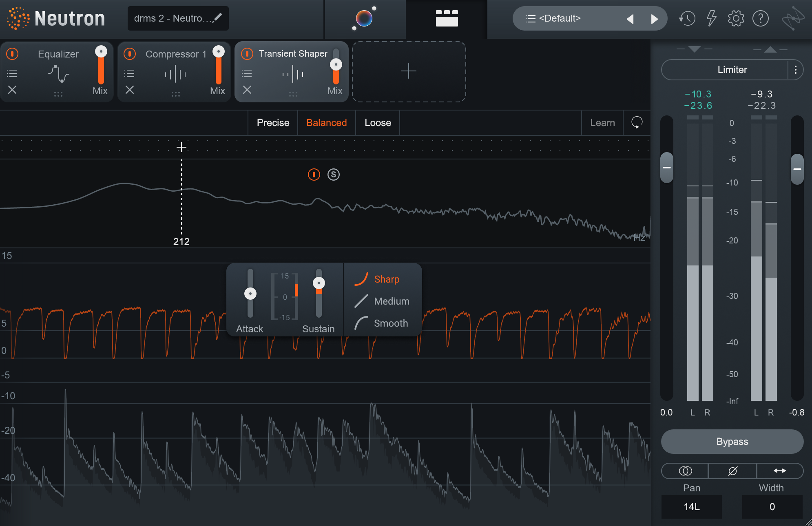This screenshot has width=812, height=526.
Task: Toggle the Compressor 1 power button
Action: pos(130,54)
